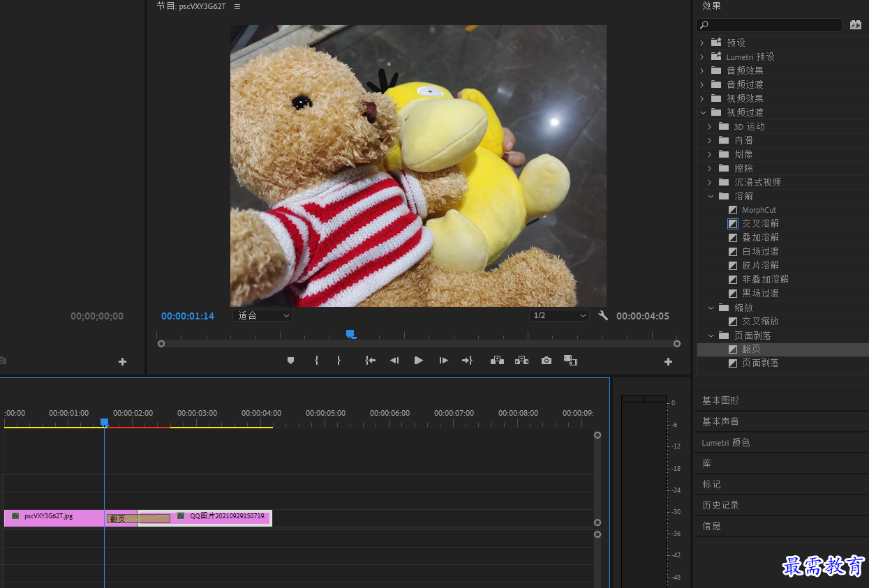869x588 pixels.
Task: Step back one frame
Action: point(394,361)
